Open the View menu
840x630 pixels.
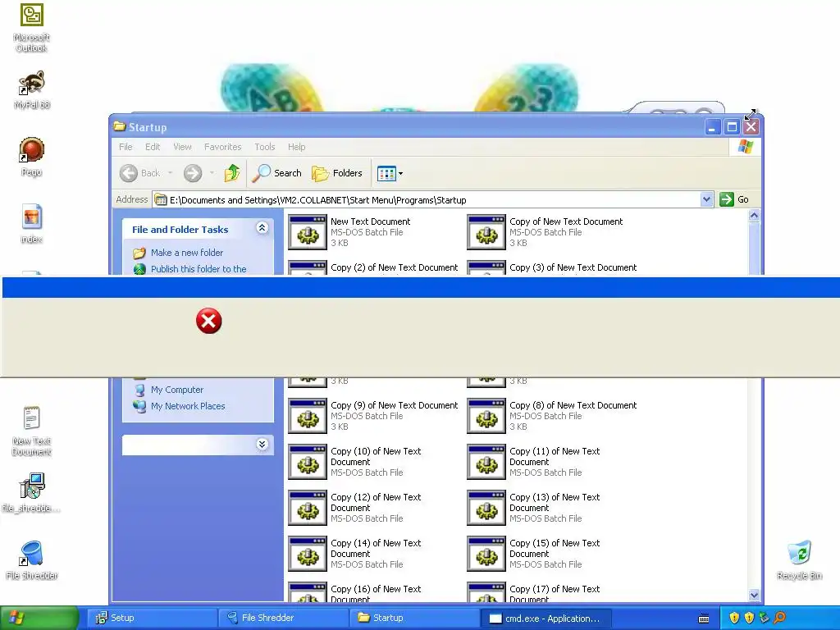coord(182,147)
